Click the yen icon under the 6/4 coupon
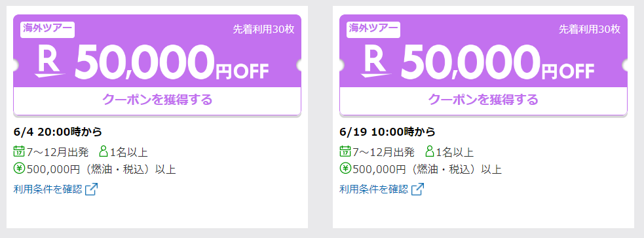 coord(19,169)
